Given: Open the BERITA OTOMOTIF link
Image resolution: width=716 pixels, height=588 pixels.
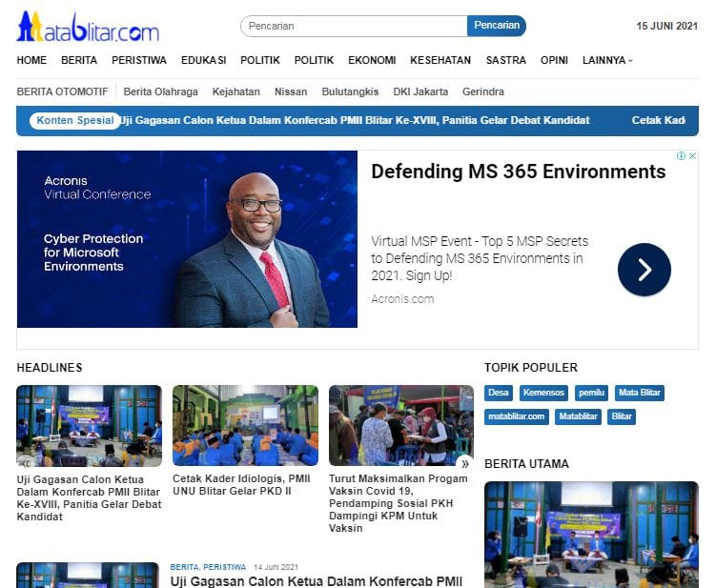Looking at the screenshot, I should click(63, 91).
